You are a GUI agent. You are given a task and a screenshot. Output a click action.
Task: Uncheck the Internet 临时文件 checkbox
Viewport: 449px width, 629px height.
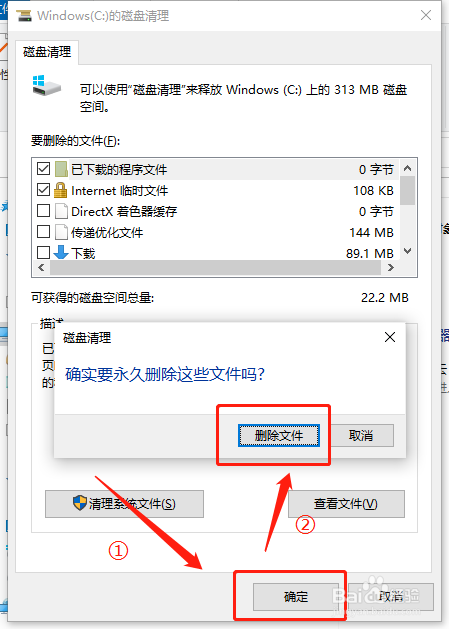(x=43, y=190)
